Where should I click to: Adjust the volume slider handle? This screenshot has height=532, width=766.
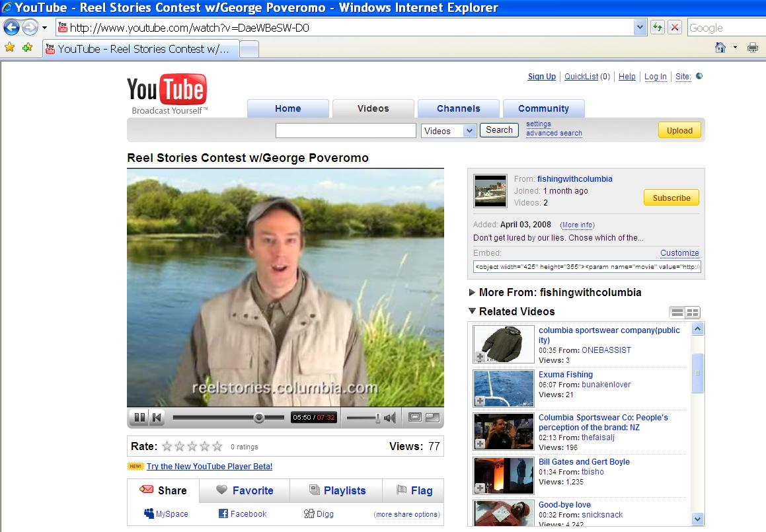(x=377, y=418)
